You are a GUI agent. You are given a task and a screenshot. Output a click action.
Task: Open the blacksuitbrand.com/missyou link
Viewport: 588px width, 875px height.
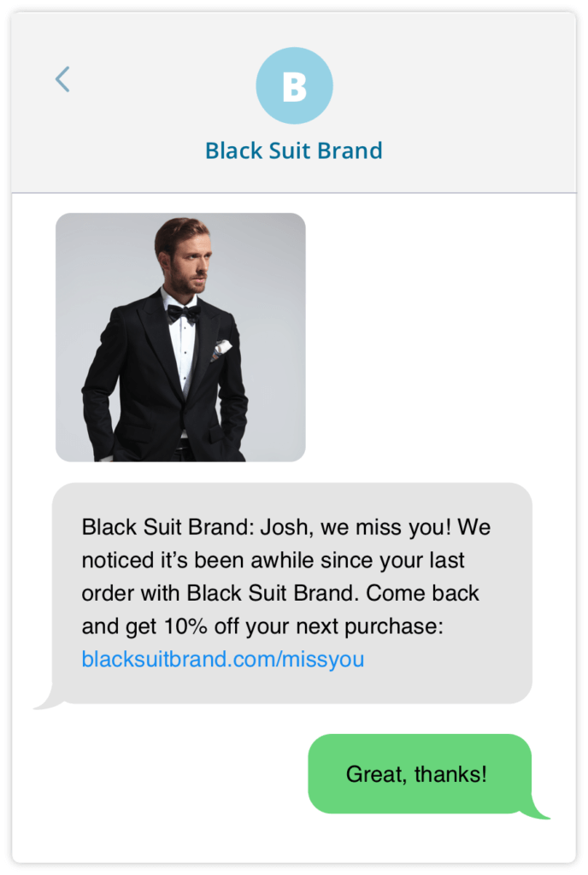224,659
